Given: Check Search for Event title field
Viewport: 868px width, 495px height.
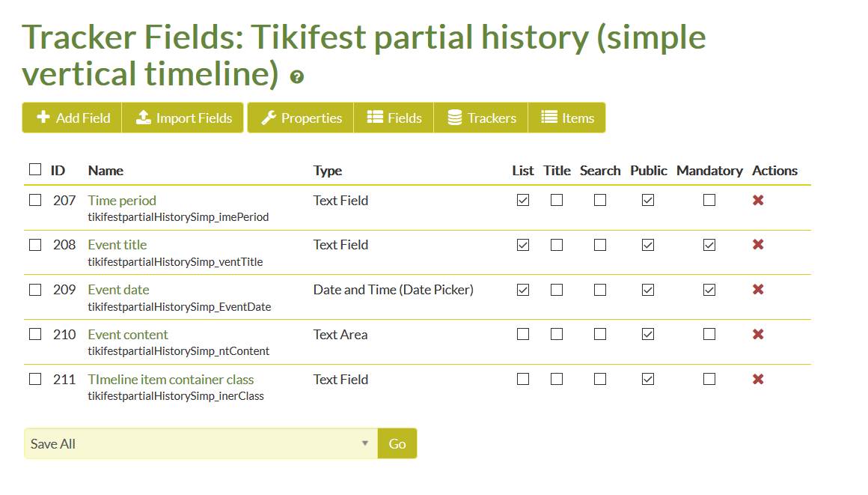Looking at the screenshot, I should coord(599,244).
